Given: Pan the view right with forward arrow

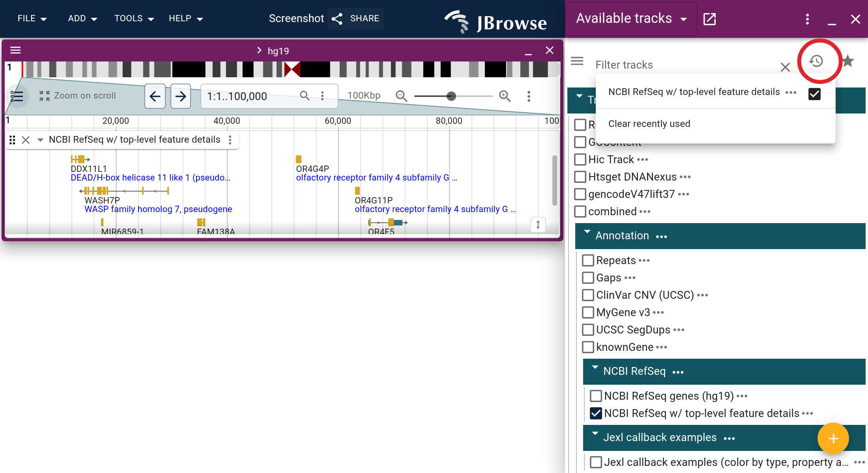Looking at the screenshot, I should (x=181, y=96).
